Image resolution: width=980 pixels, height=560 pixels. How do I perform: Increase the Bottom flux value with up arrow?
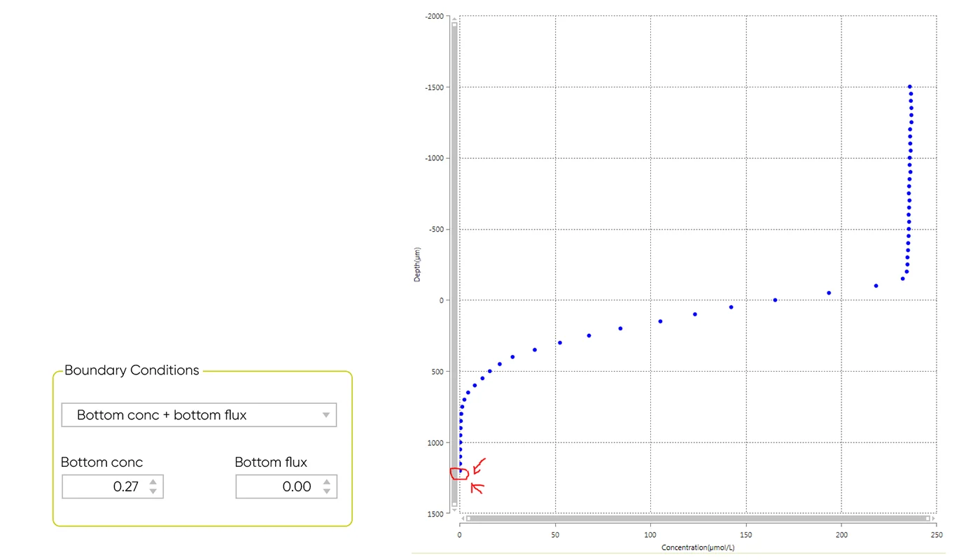pos(327,482)
